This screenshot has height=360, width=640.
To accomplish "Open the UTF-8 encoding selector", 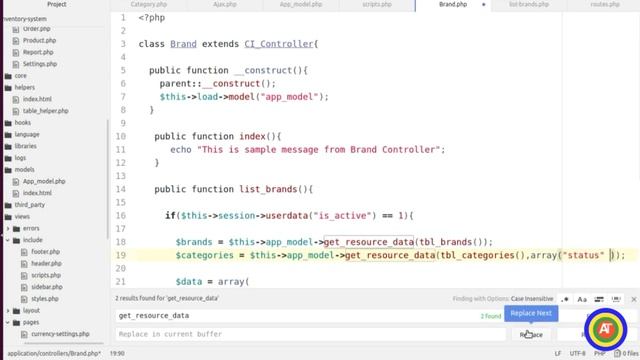I will [578, 353].
